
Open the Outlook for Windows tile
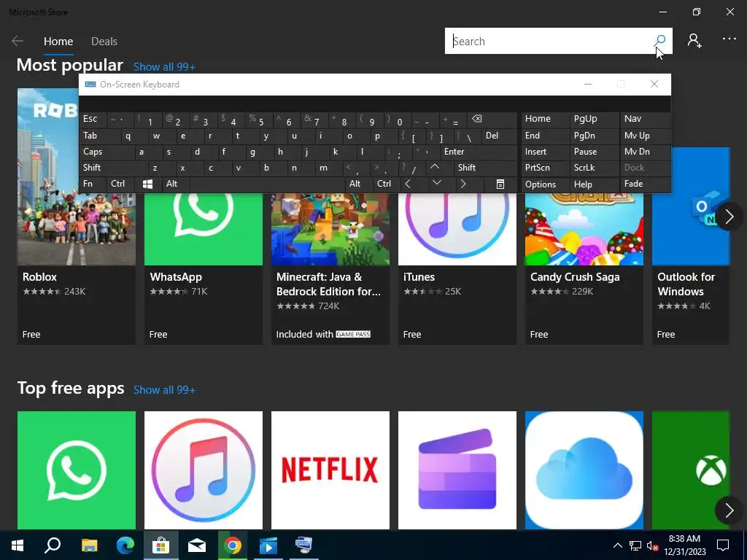[691, 246]
